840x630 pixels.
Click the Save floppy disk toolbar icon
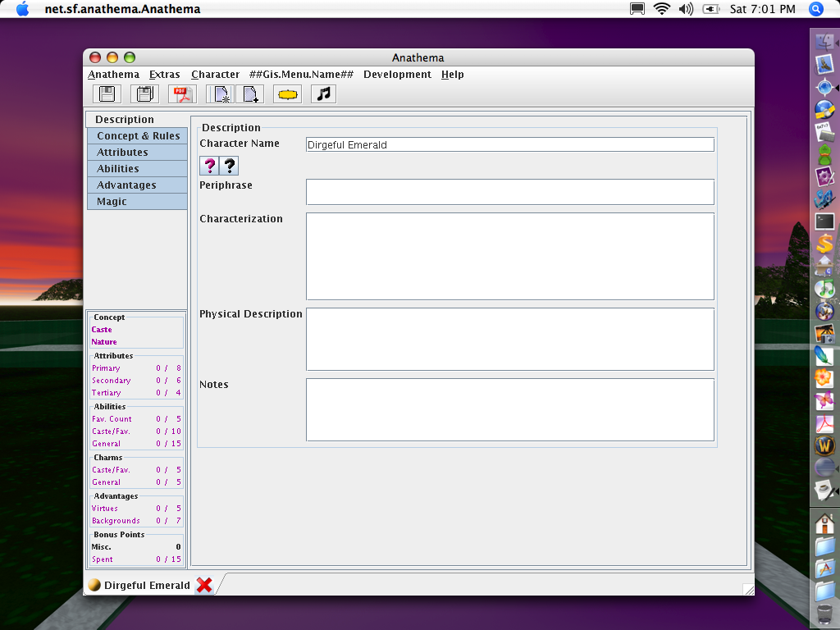107,94
